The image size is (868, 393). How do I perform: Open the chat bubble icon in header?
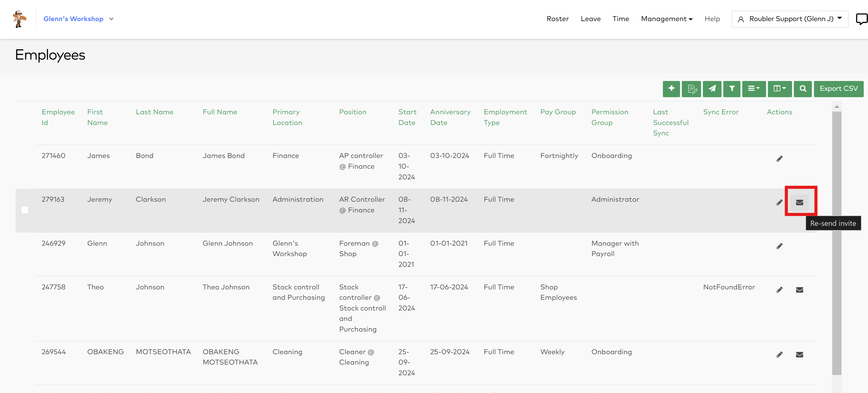click(x=862, y=19)
